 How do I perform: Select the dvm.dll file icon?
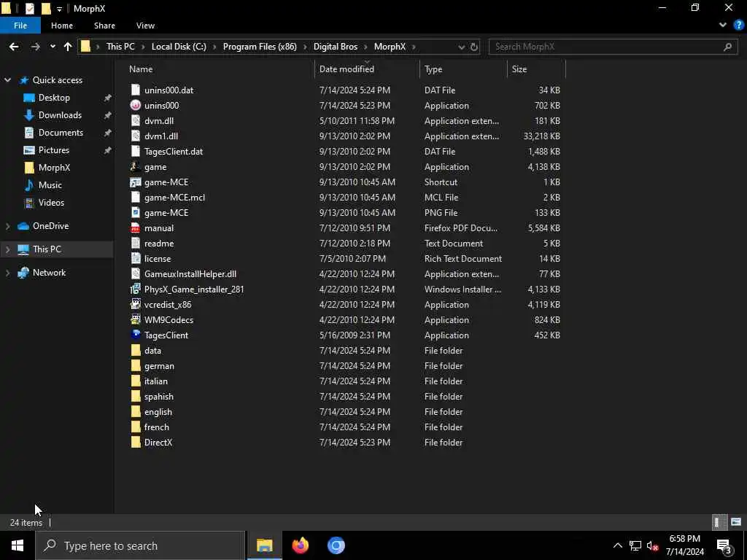136,120
